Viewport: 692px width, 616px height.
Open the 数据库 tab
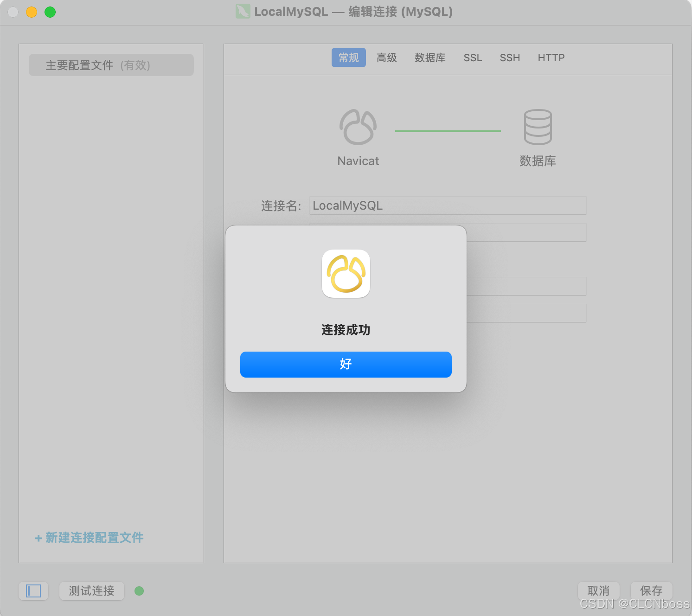click(x=430, y=58)
